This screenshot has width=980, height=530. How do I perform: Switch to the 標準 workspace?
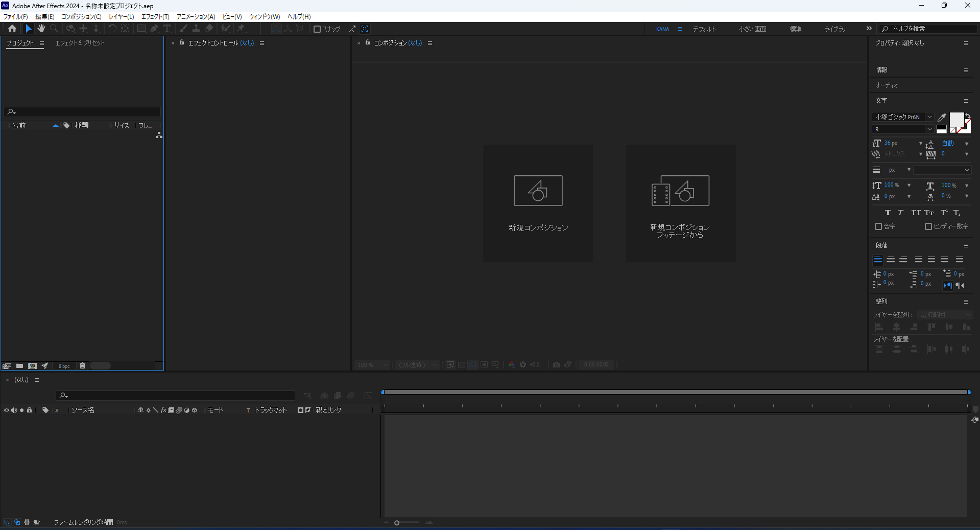tap(796, 29)
